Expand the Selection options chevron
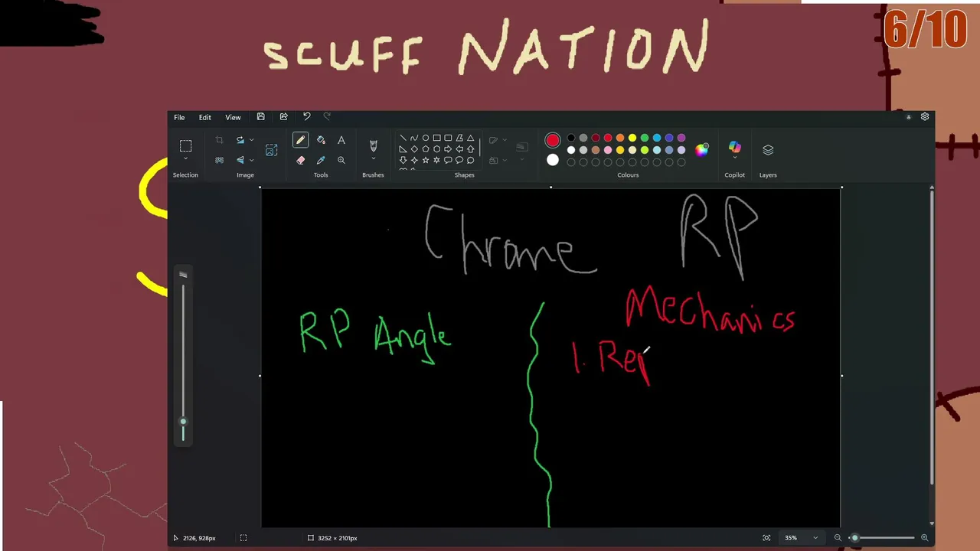980x551 pixels. 185,159
